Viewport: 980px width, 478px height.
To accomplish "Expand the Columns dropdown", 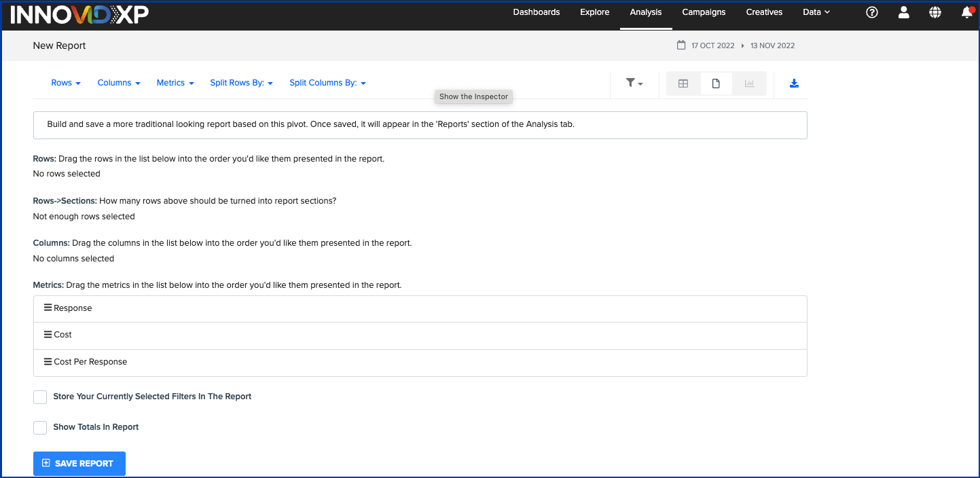I will pyautogui.click(x=119, y=83).
